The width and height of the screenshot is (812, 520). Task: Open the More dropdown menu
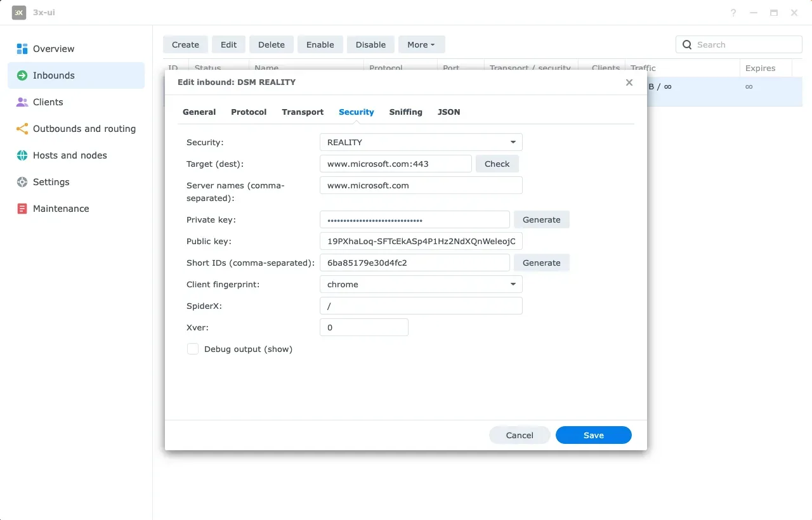[421, 44]
